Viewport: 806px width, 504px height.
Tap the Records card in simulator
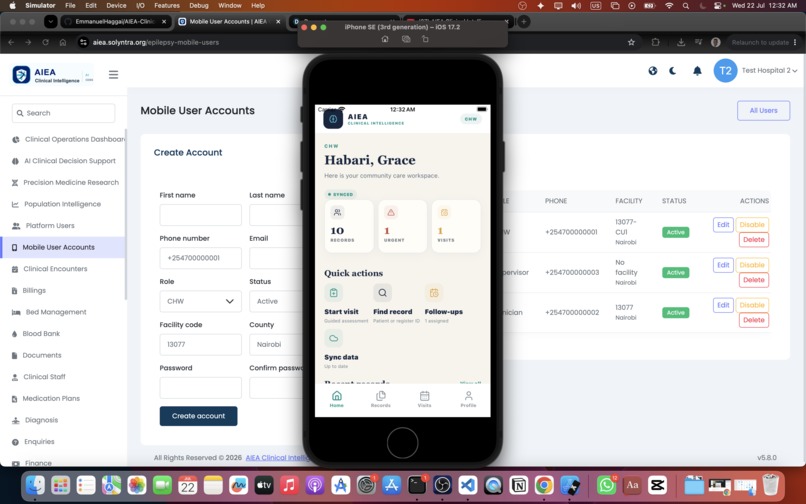(x=349, y=226)
